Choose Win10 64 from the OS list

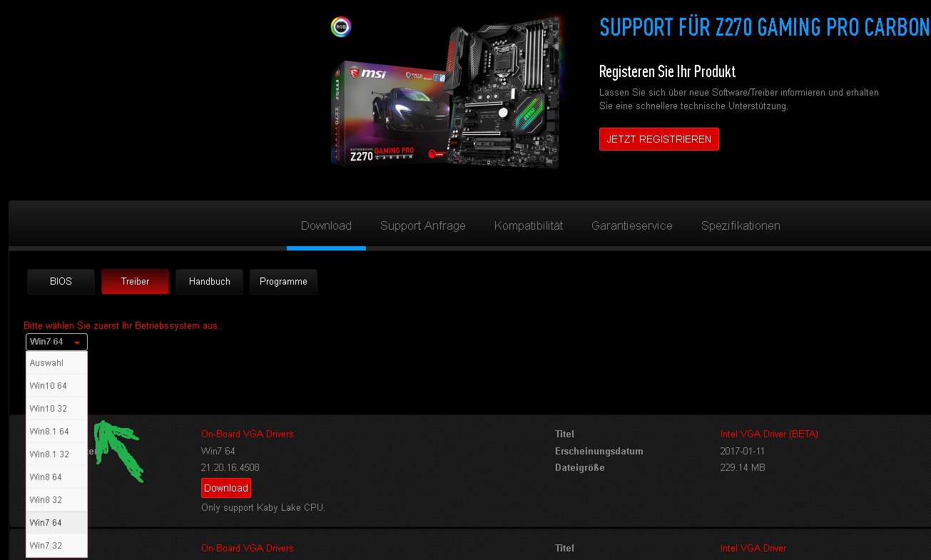click(56, 385)
